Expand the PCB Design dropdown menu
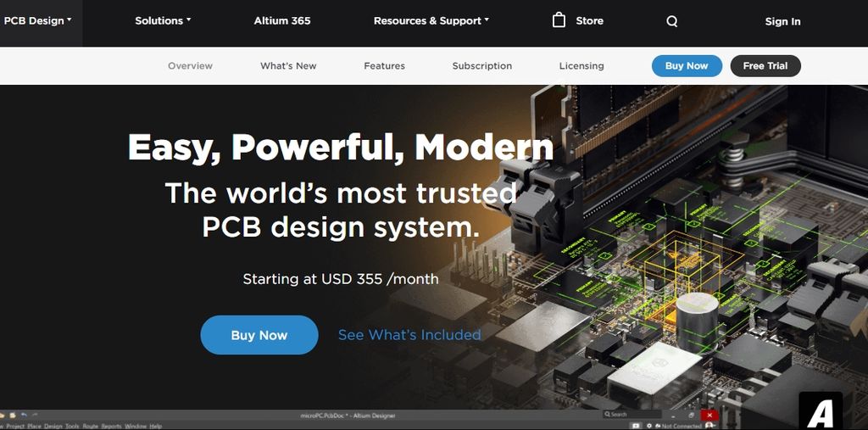 click(x=37, y=20)
